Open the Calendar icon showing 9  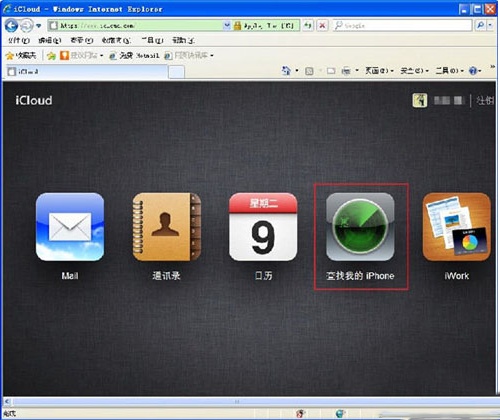coord(263,227)
